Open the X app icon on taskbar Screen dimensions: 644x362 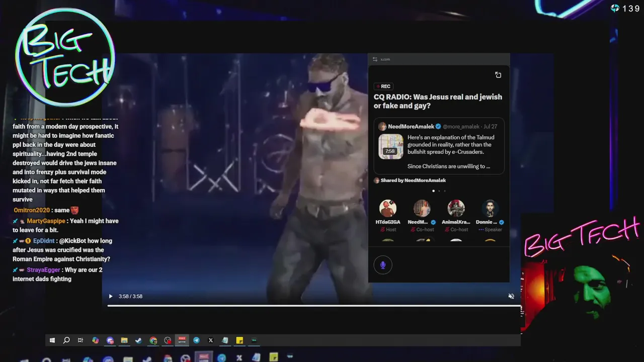pos(211,340)
